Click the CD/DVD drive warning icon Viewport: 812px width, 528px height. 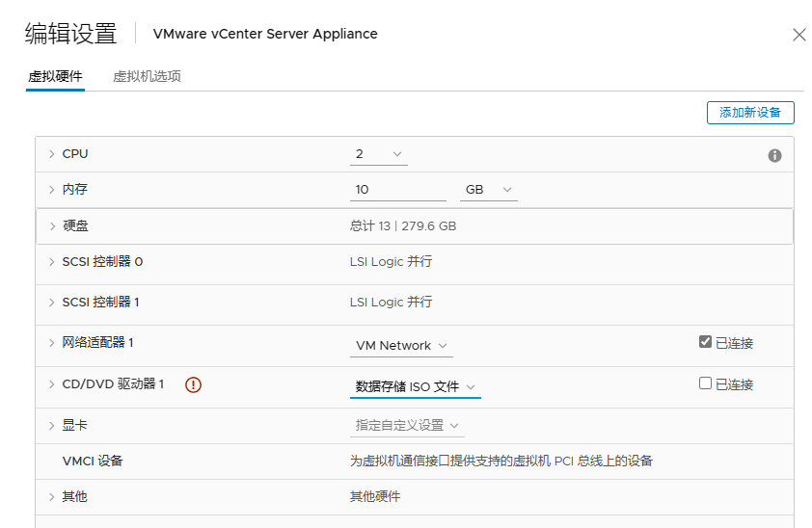point(193,384)
